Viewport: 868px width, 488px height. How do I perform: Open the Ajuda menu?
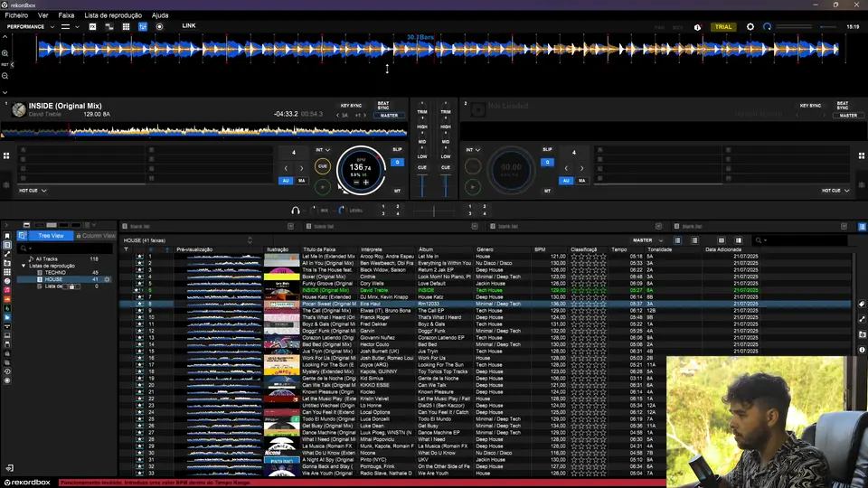coord(160,15)
